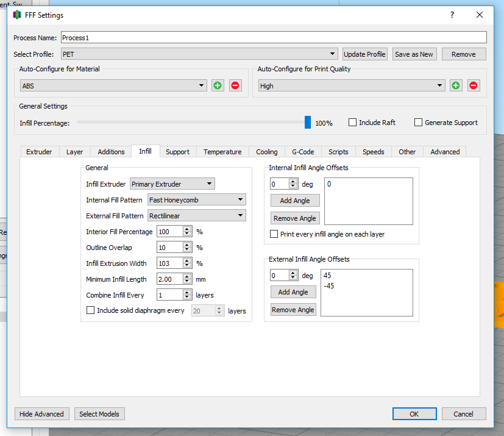Image resolution: width=504 pixels, height=436 pixels.
Task: Switch to the Layer tab
Action: (74, 152)
